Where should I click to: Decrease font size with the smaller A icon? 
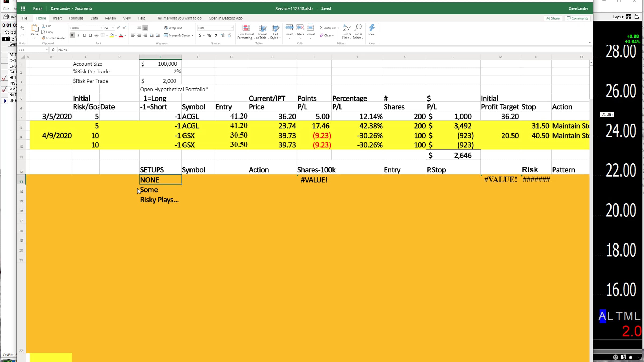(x=125, y=28)
